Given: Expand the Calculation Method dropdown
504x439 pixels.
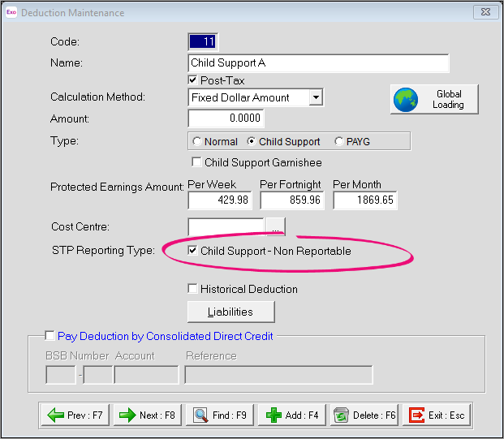Looking at the screenshot, I should (x=317, y=97).
